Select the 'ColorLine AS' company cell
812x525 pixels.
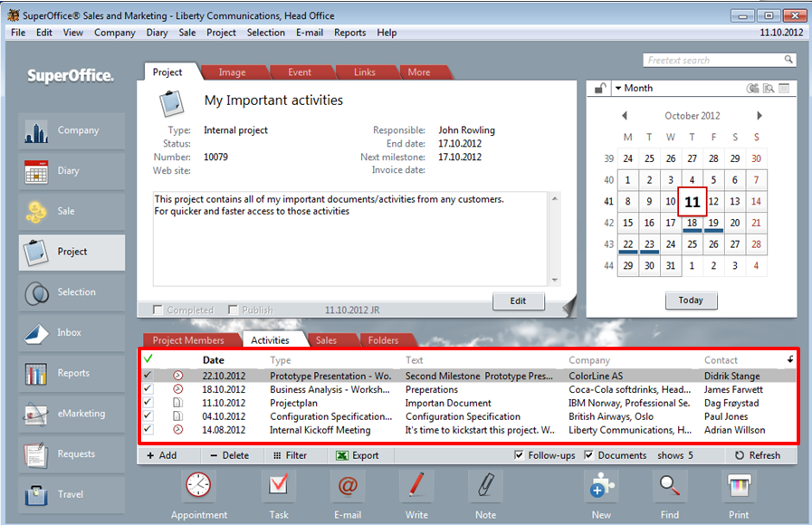596,376
